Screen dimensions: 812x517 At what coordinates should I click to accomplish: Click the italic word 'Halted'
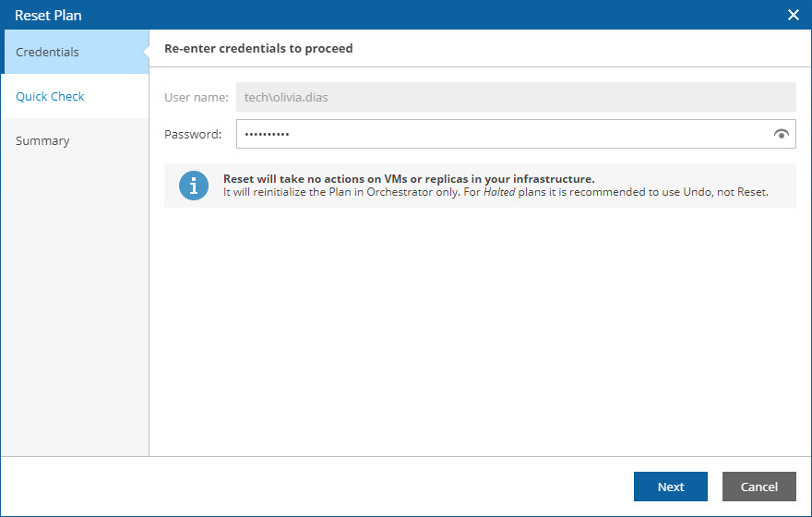[x=499, y=192]
